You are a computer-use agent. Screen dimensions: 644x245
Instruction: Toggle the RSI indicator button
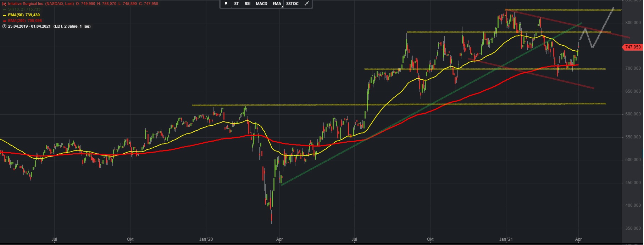[248, 4]
